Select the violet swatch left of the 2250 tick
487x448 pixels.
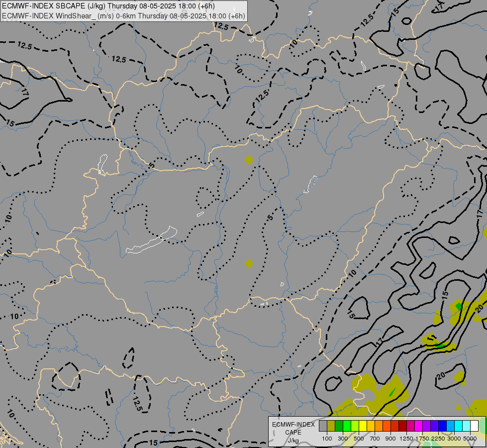tap(434, 426)
